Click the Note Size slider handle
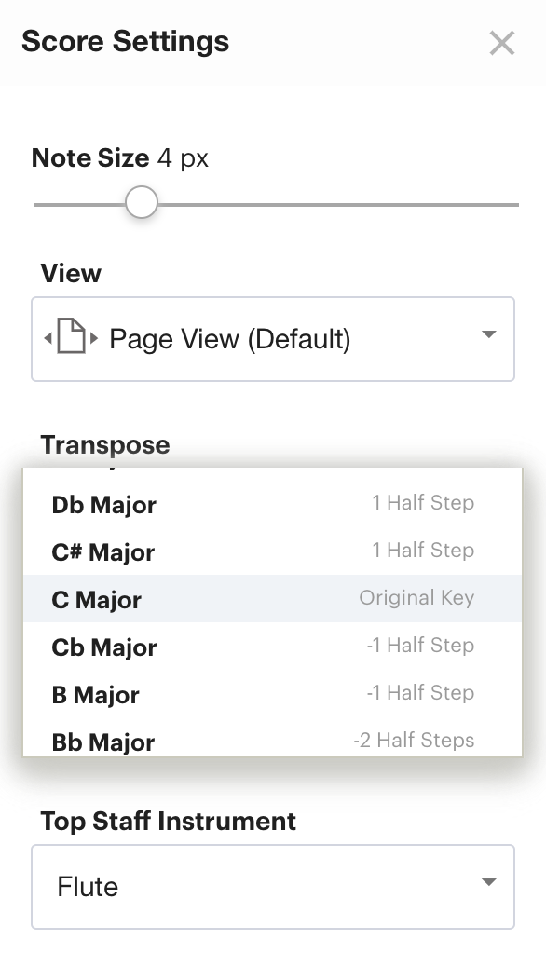 141,202
